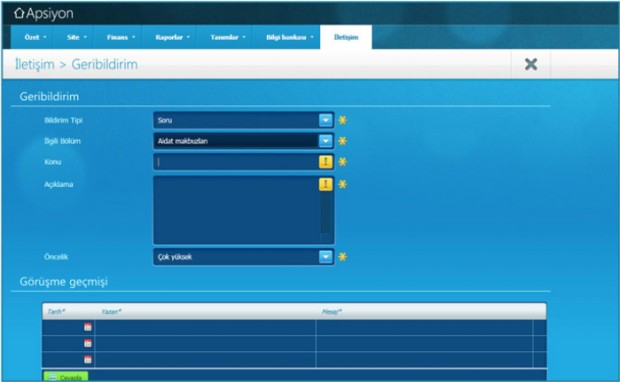Click the warning icon in Açıklama box
This screenshot has height=382, width=620.
coord(325,184)
